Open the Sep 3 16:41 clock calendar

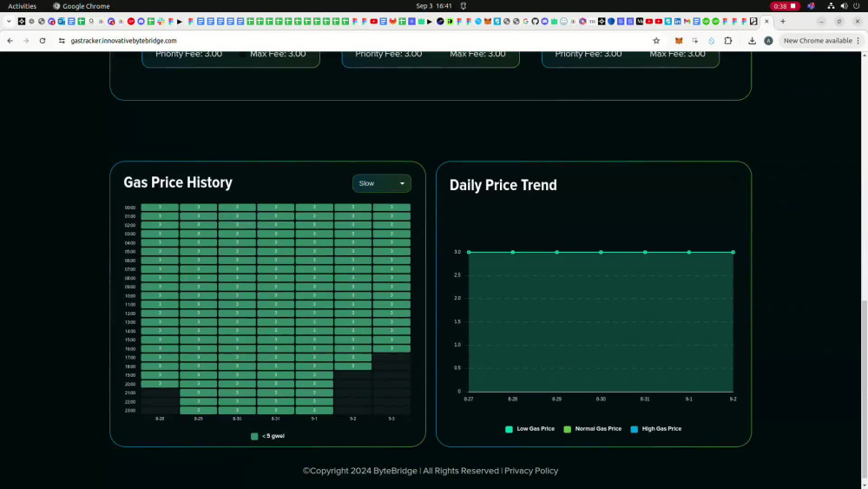[x=434, y=6]
